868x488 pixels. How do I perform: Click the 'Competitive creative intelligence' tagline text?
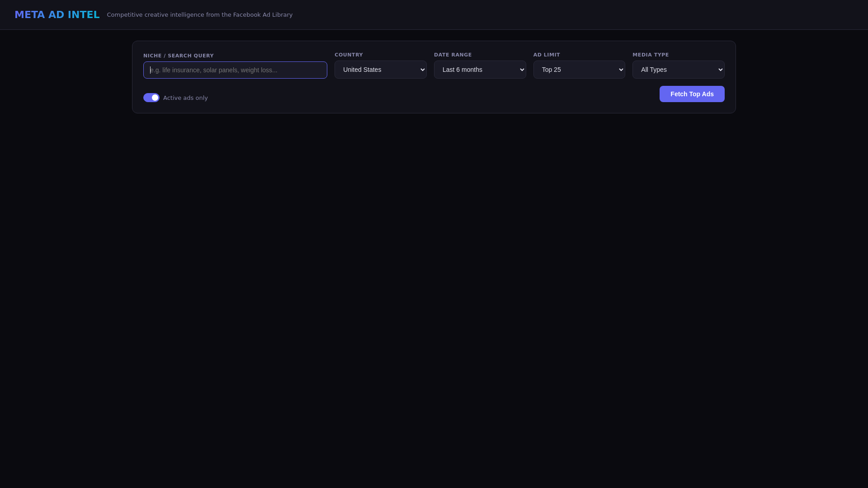tap(200, 15)
